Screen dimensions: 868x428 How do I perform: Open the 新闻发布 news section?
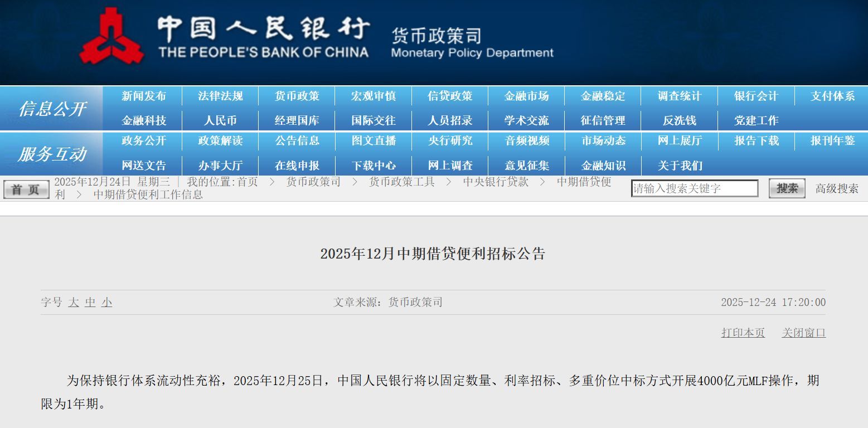[x=144, y=96]
